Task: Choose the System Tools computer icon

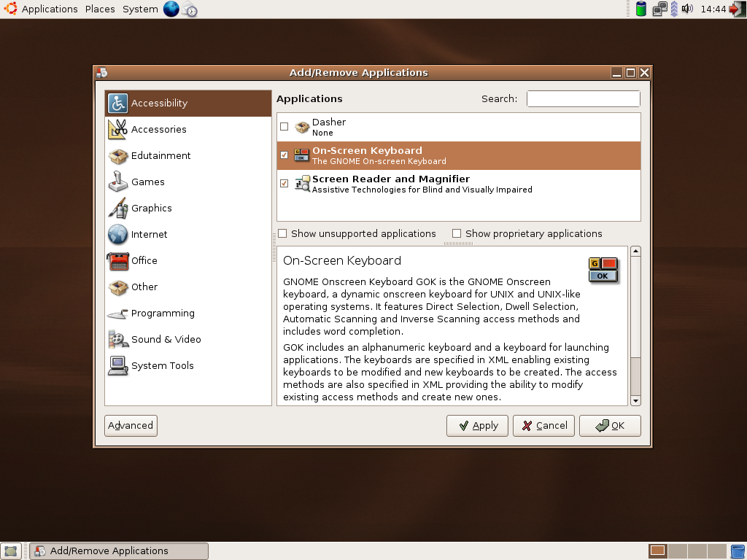Action: pos(117,366)
